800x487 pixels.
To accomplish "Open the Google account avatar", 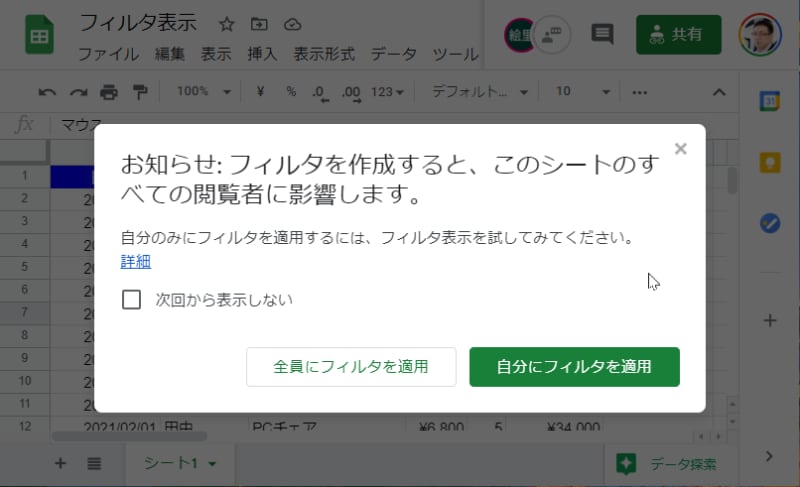I will 760,35.
